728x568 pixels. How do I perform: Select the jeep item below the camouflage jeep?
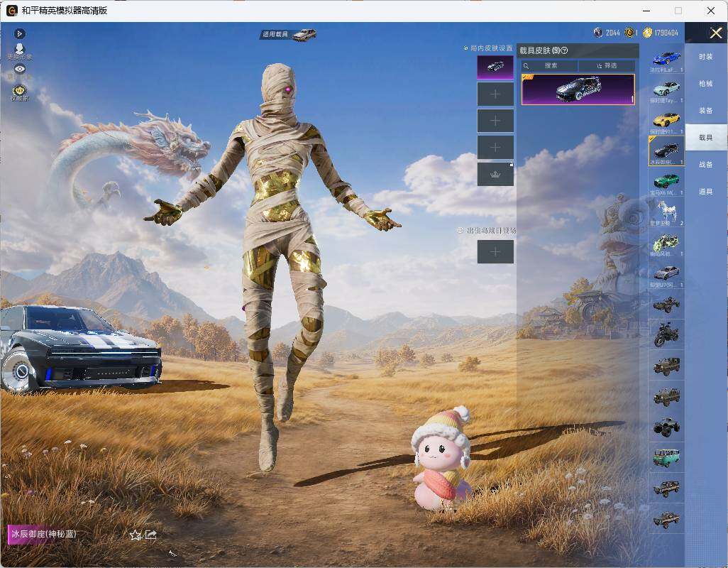(x=666, y=396)
